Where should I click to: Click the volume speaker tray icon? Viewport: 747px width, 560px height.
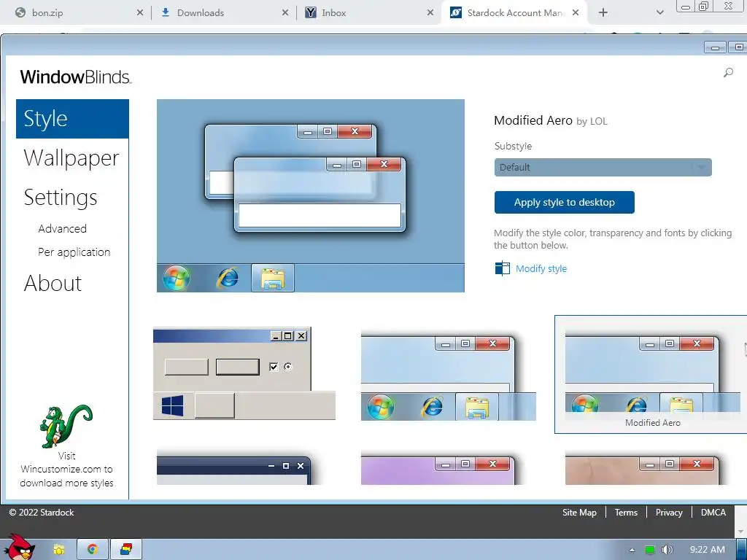click(667, 550)
